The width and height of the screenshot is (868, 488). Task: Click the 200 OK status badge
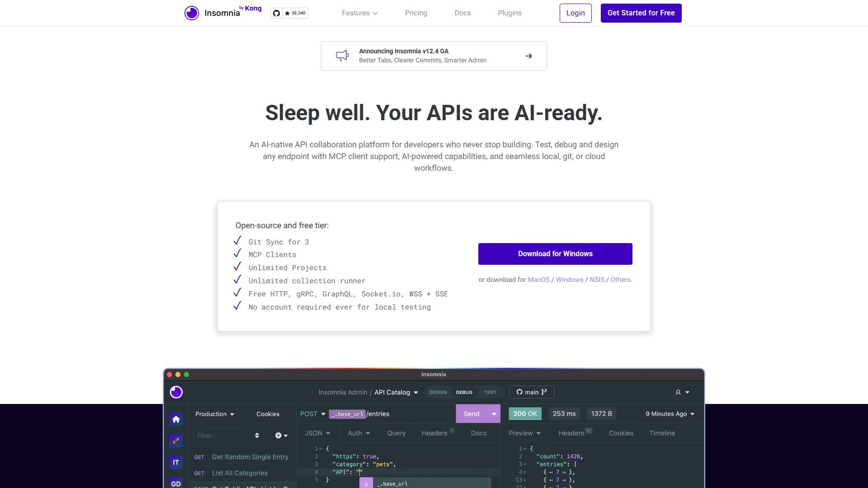pos(525,413)
